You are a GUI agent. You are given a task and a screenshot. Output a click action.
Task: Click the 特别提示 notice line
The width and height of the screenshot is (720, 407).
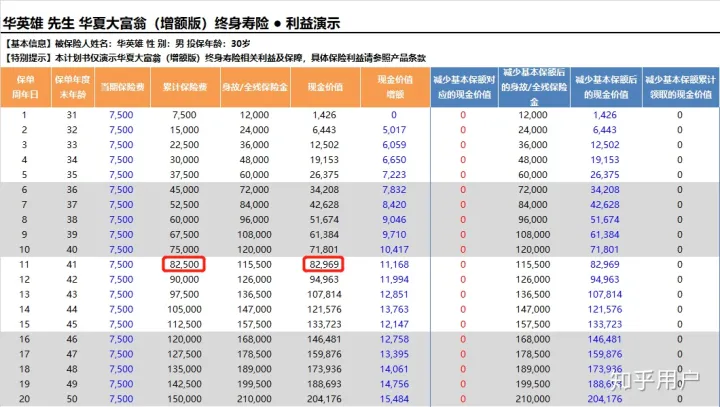tap(215, 58)
